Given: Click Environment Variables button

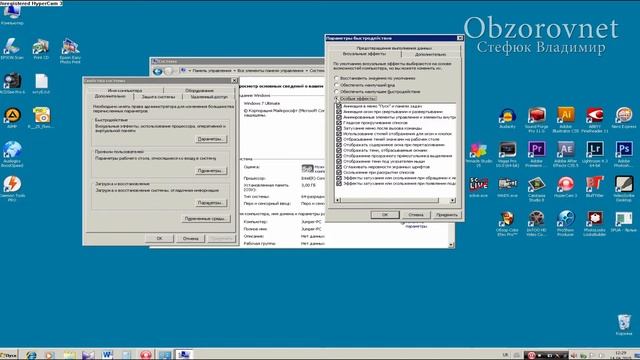Looking at the screenshot, I should pyautogui.click(x=205, y=219).
